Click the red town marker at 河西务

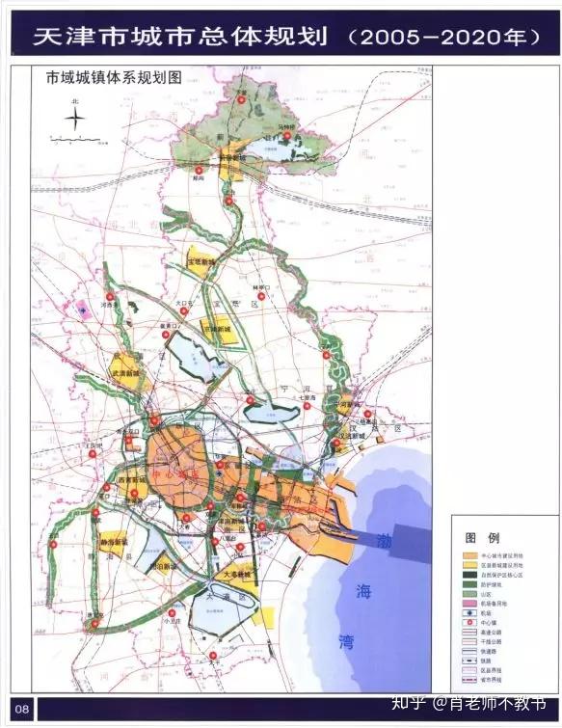pos(110,297)
